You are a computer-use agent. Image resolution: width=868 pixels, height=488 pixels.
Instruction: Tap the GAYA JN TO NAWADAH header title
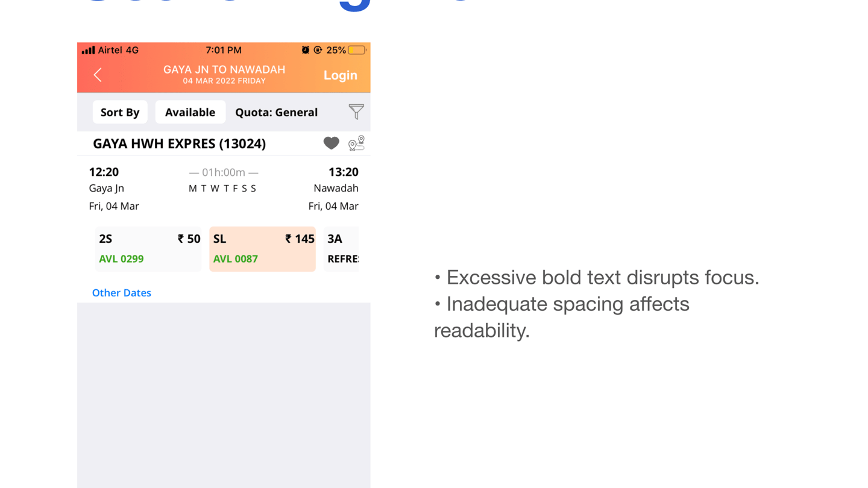(x=224, y=70)
